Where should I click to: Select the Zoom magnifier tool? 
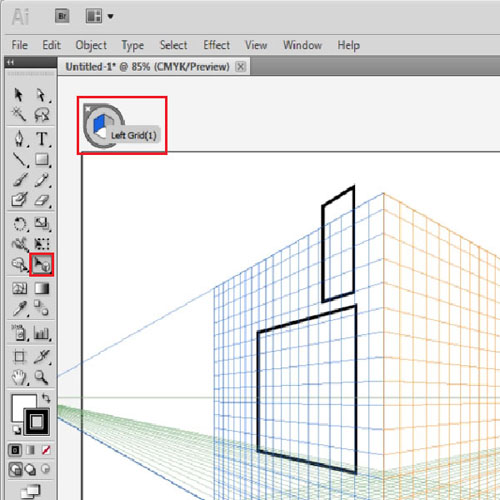pyautogui.click(x=41, y=377)
